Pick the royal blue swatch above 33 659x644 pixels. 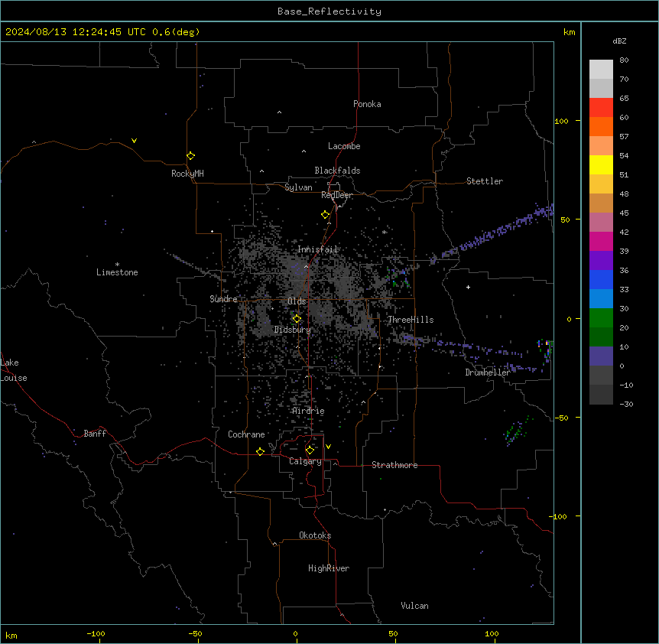[601, 279]
